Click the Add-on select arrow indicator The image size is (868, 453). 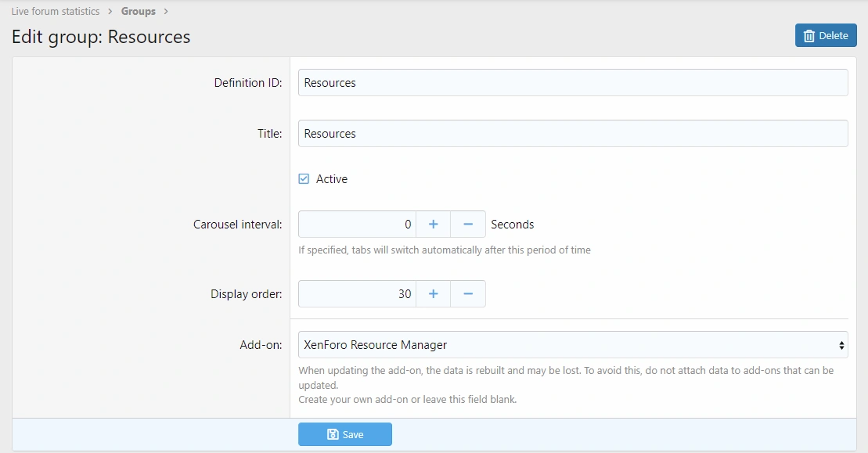(x=841, y=345)
